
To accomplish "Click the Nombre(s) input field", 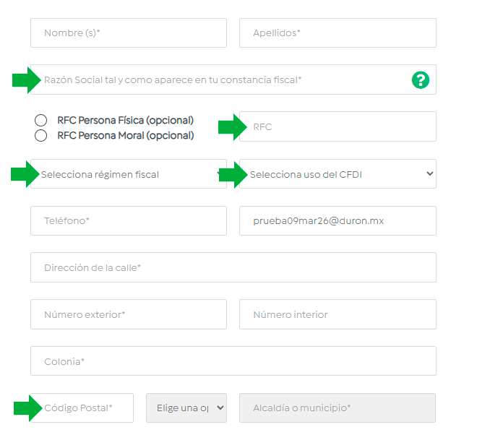I will [x=129, y=33].
